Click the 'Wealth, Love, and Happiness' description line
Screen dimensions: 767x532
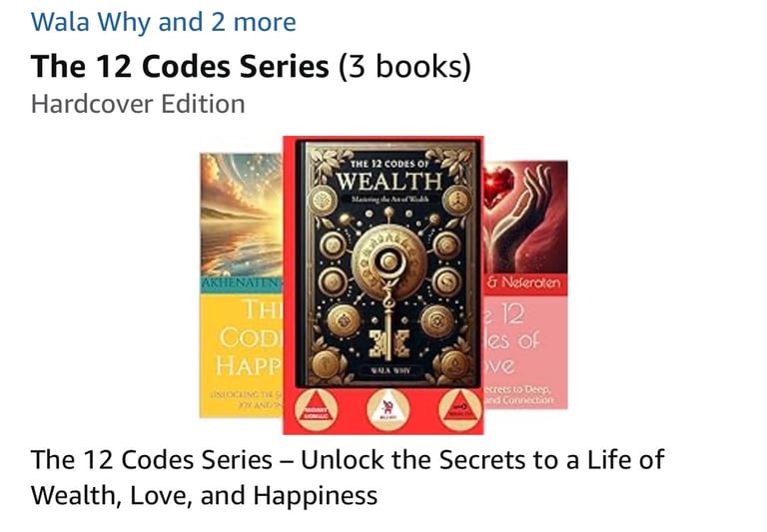tap(204, 496)
